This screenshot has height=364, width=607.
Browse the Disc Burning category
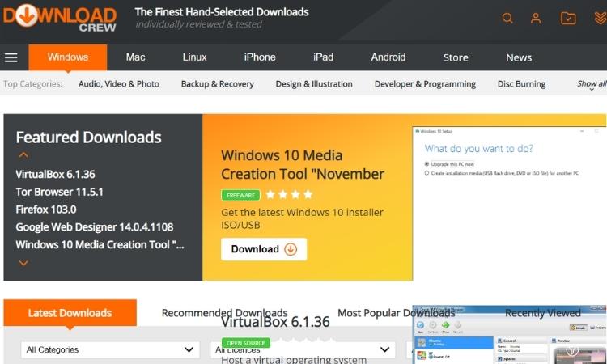(x=521, y=84)
